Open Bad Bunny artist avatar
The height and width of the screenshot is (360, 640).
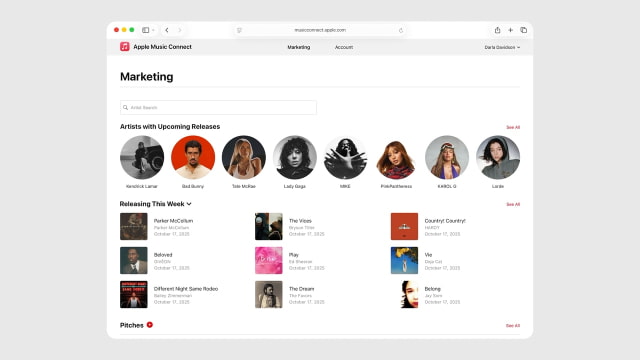[x=193, y=158]
